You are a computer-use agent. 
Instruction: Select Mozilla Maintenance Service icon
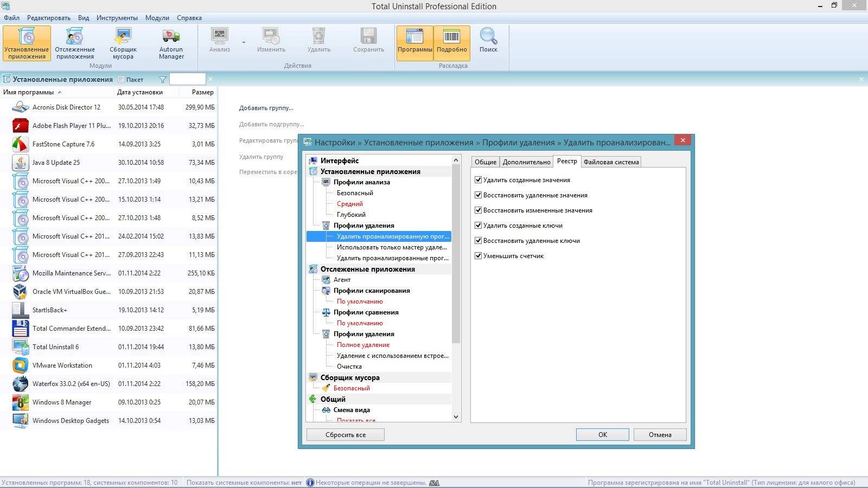tap(20, 273)
